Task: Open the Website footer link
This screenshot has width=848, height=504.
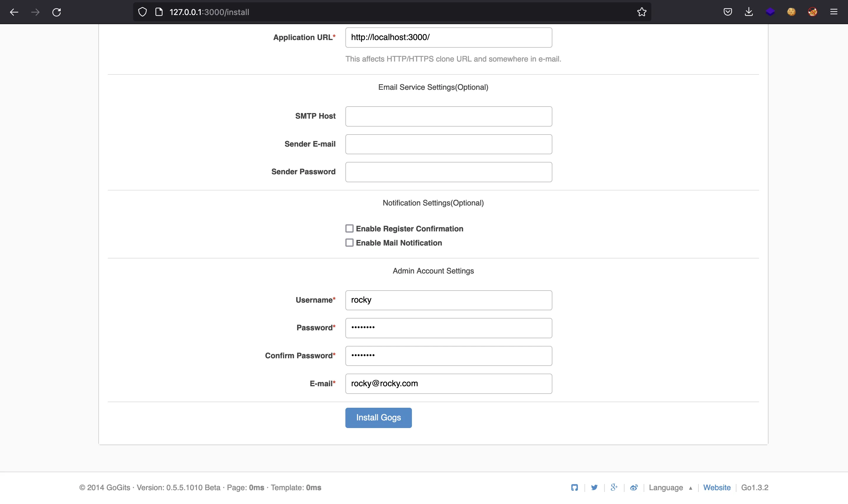Action: (717, 487)
